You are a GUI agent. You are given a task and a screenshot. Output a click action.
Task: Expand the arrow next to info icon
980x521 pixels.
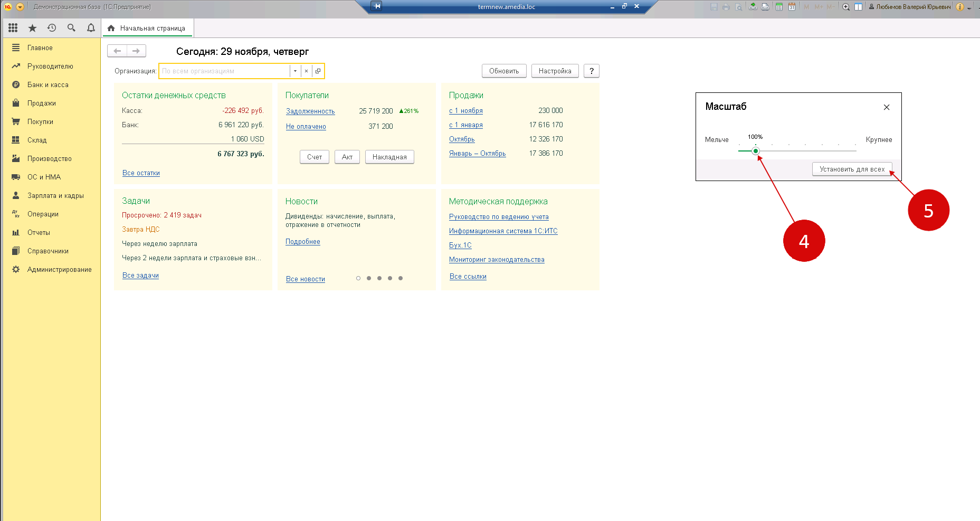(x=969, y=7)
